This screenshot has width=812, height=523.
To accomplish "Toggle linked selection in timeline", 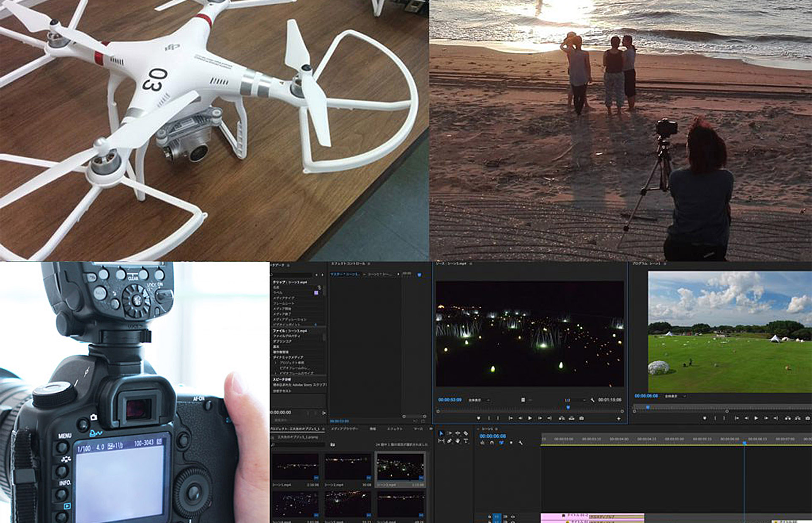I will [501, 443].
